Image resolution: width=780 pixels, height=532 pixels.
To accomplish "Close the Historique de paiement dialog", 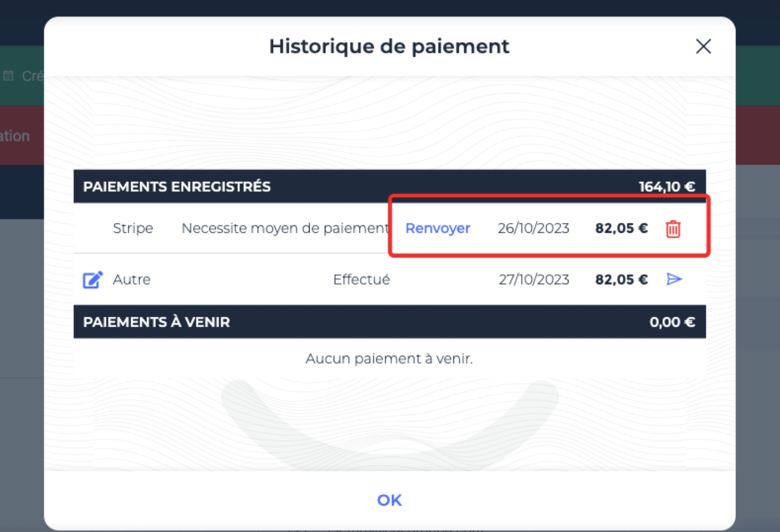I will [703, 46].
